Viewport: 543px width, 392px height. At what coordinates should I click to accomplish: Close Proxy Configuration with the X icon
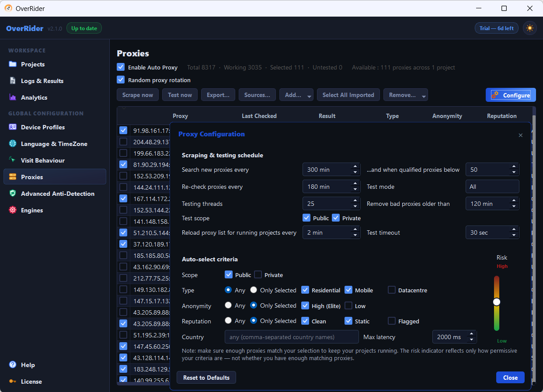click(520, 135)
